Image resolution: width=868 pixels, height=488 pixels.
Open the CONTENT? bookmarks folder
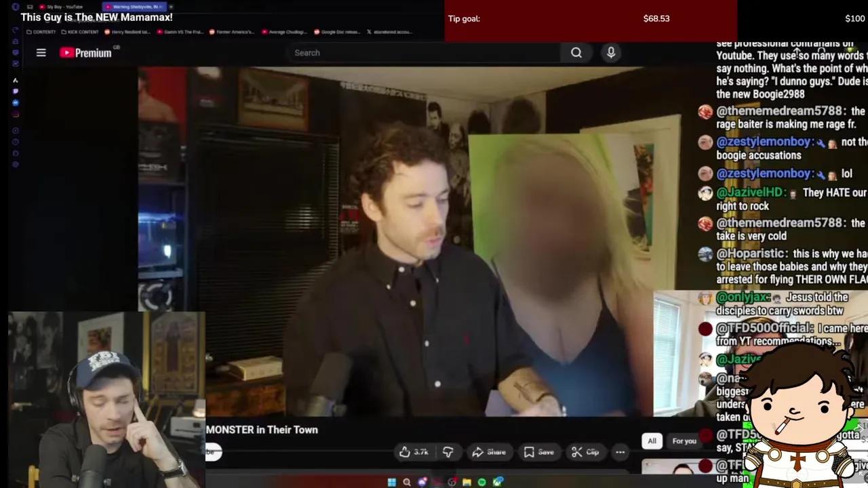click(x=41, y=32)
